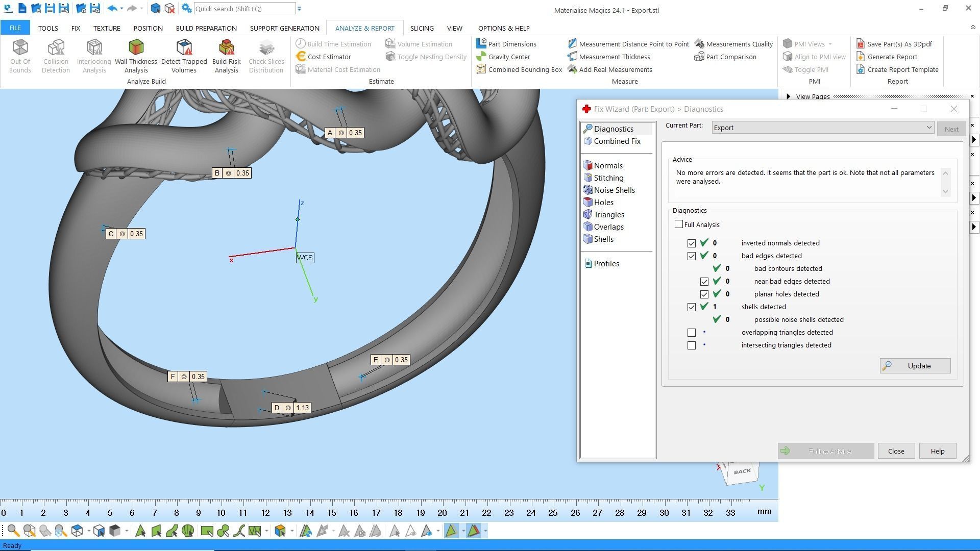Click the Quick search input field
Image resolution: width=980 pixels, height=551 pixels.
[244, 9]
